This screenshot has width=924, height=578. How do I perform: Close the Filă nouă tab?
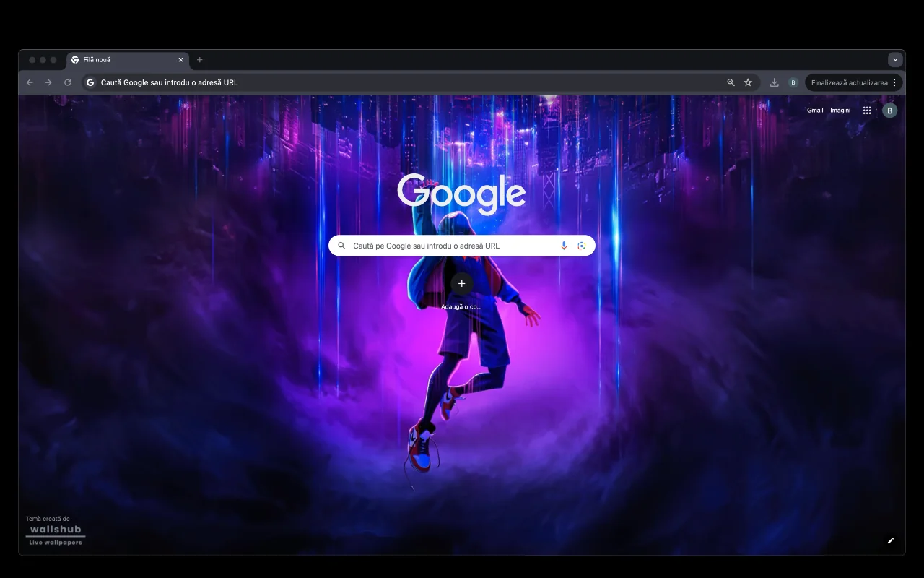click(x=180, y=60)
